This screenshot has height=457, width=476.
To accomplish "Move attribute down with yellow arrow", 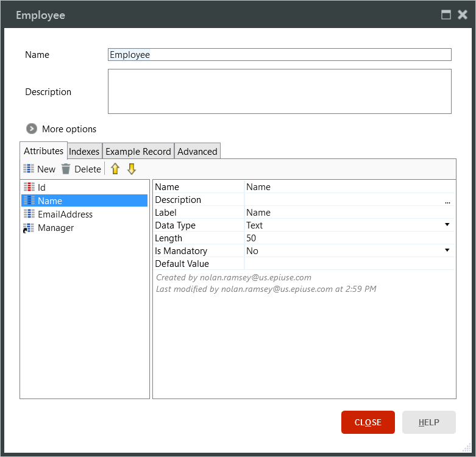I will 132,169.
